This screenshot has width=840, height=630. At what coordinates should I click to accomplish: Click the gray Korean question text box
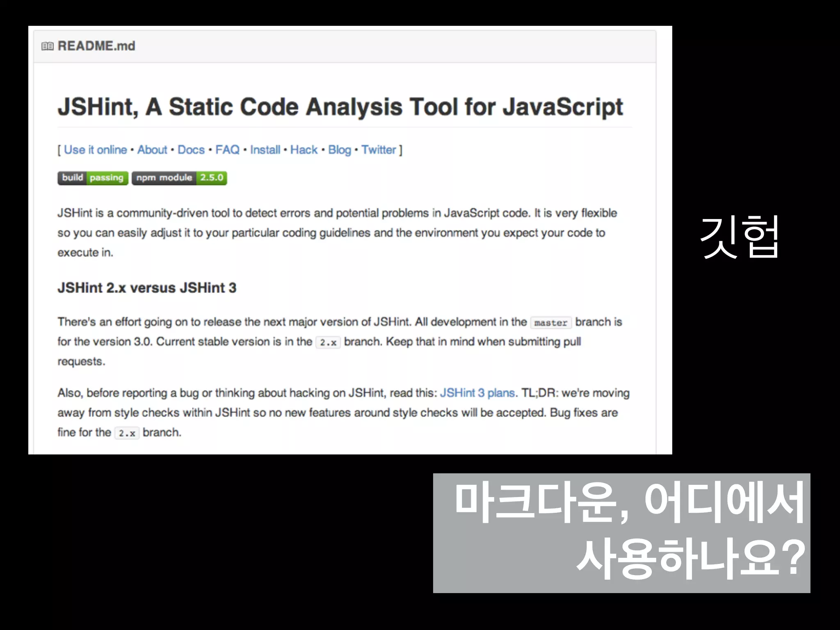pos(621,533)
